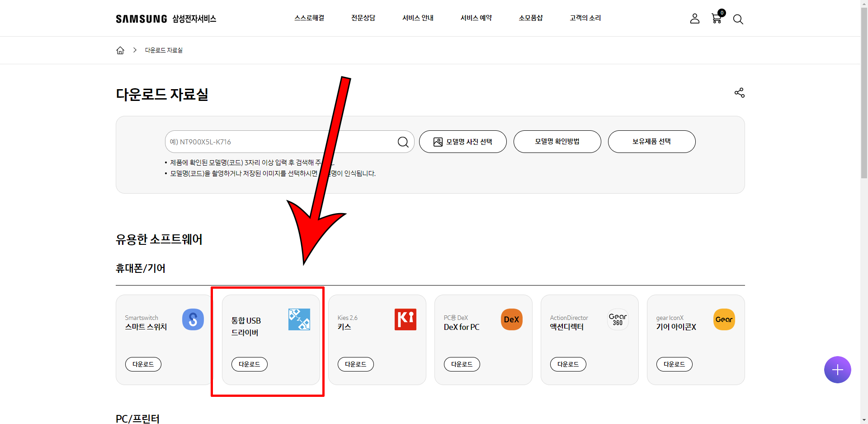Click the yellow Gear IconX icon

point(724,319)
